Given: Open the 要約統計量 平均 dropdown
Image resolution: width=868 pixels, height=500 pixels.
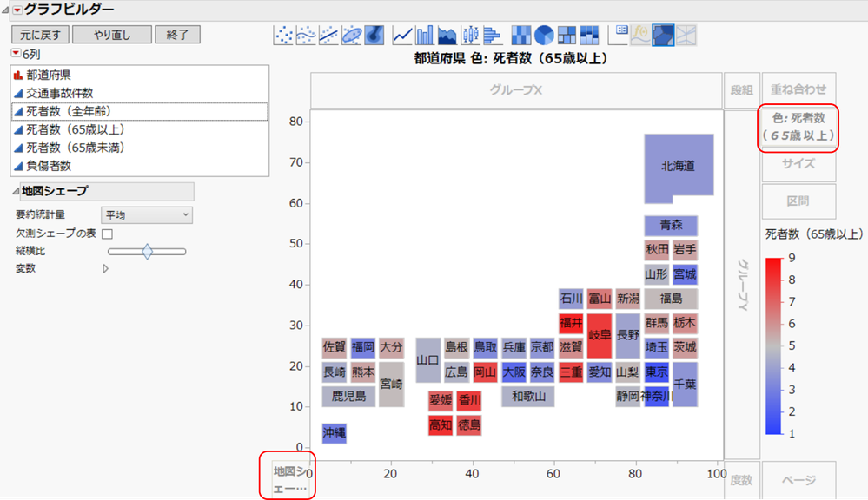Looking at the screenshot, I should pyautogui.click(x=147, y=214).
